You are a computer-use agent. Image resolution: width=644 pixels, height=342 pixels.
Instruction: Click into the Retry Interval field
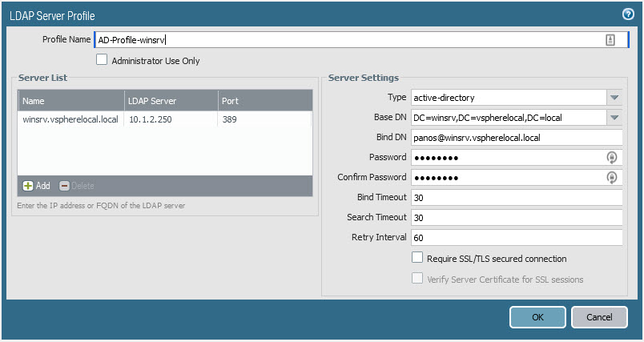click(x=516, y=237)
